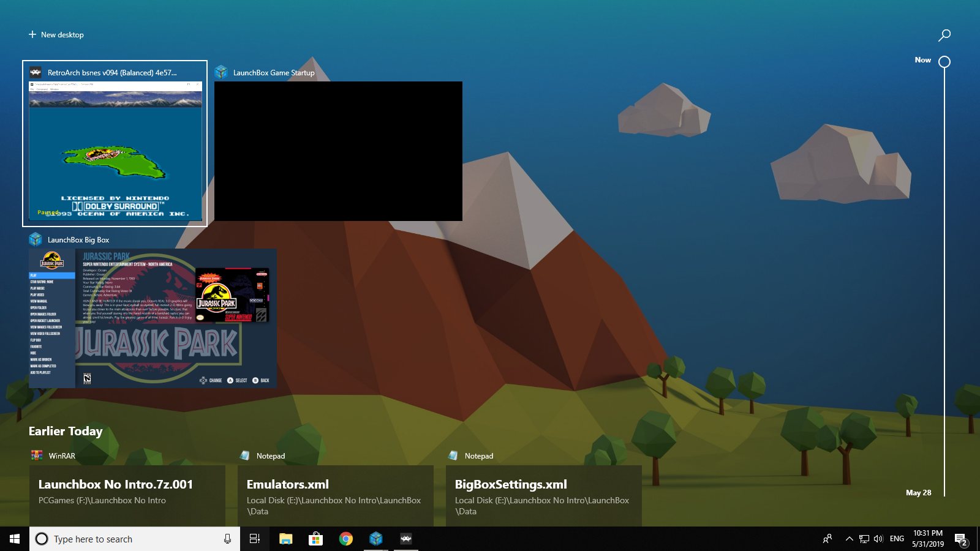Click the New desktop button
The height and width of the screenshot is (551, 980).
point(56,35)
